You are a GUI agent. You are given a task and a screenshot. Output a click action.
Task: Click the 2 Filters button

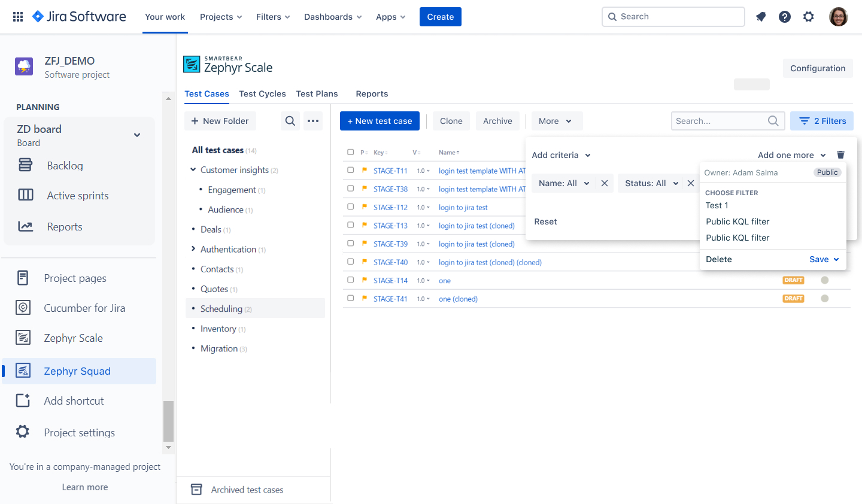click(822, 121)
